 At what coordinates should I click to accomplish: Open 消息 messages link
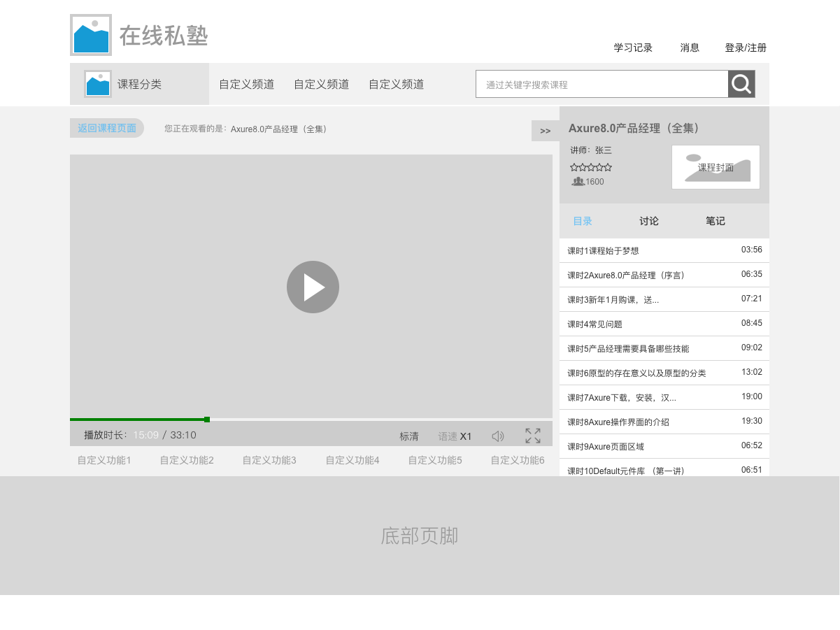click(690, 48)
